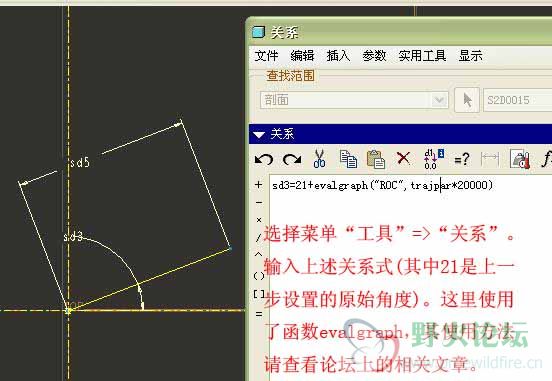Insert plus operator from side column
The width and height of the screenshot is (552, 381).
[x=259, y=185]
